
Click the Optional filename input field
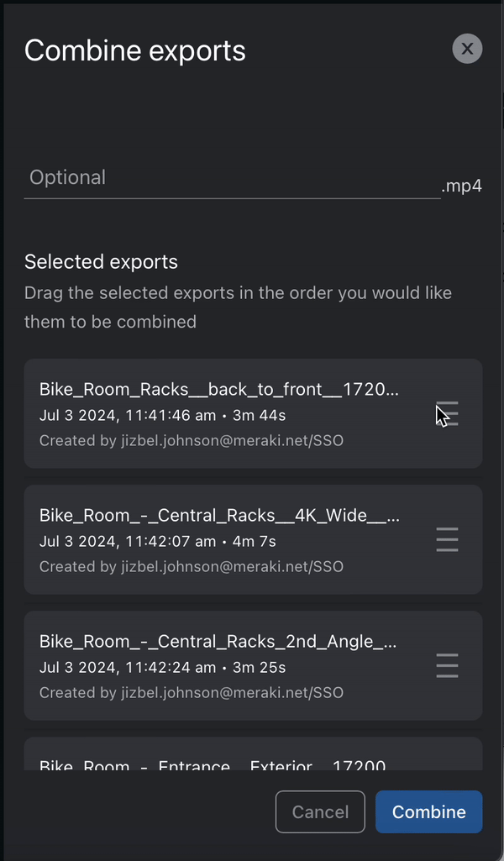(x=232, y=178)
